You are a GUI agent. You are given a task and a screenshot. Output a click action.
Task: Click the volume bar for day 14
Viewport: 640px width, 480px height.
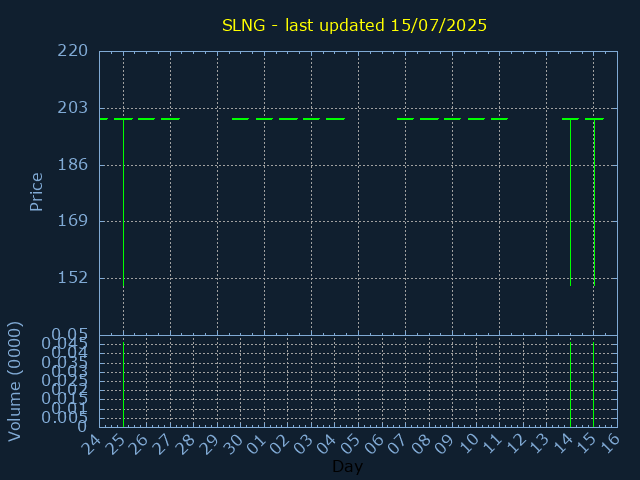click(571, 384)
